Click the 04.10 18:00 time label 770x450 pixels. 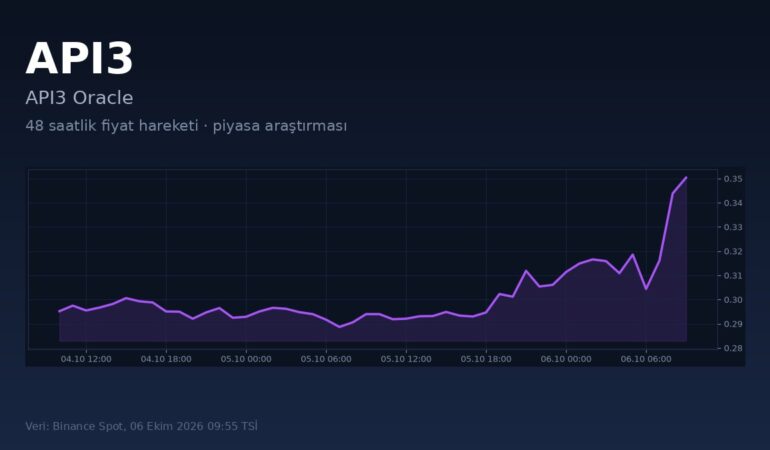point(166,359)
